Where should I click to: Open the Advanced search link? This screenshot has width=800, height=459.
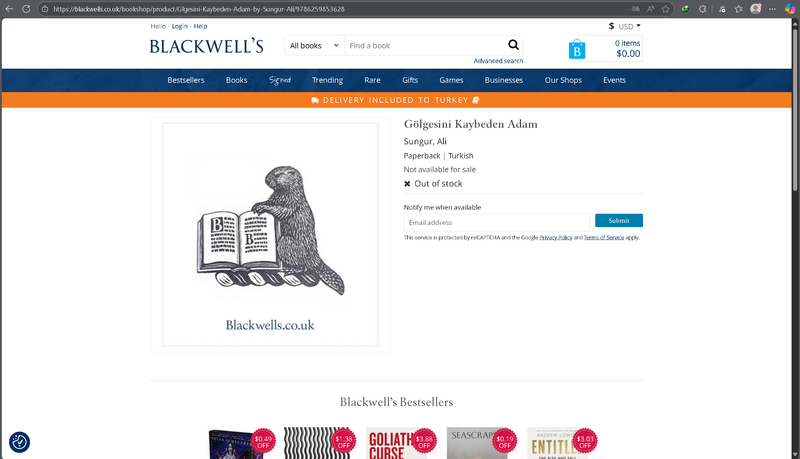(x=498, y=61)
